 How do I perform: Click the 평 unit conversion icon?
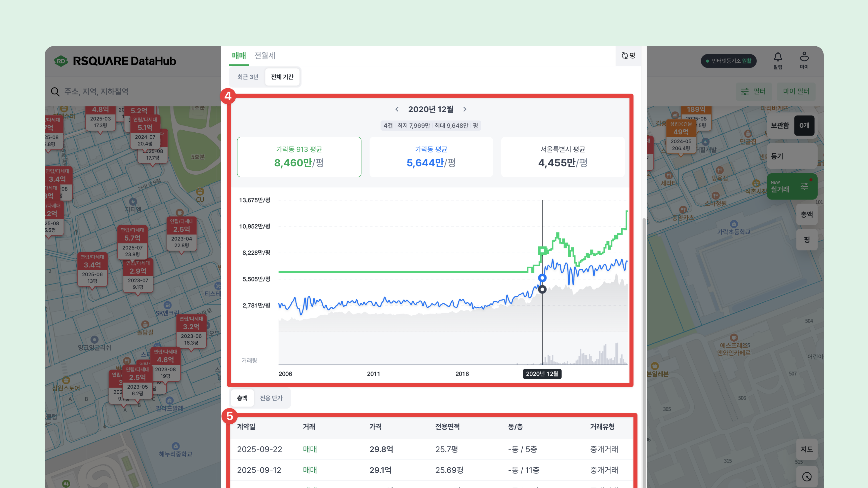(625, 56)
